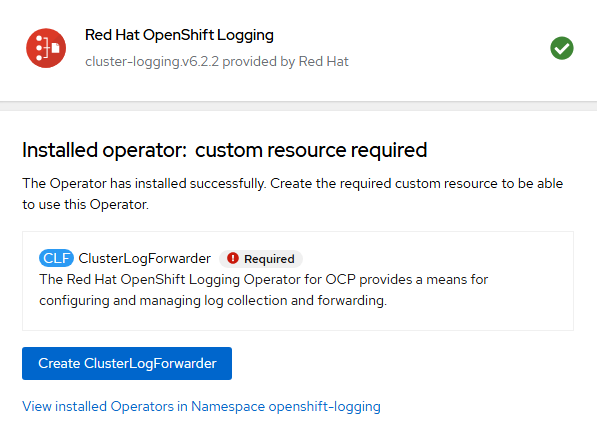Click the Required pill badge background
Viewport: 597px width, 436px height.
coord(261,259)
